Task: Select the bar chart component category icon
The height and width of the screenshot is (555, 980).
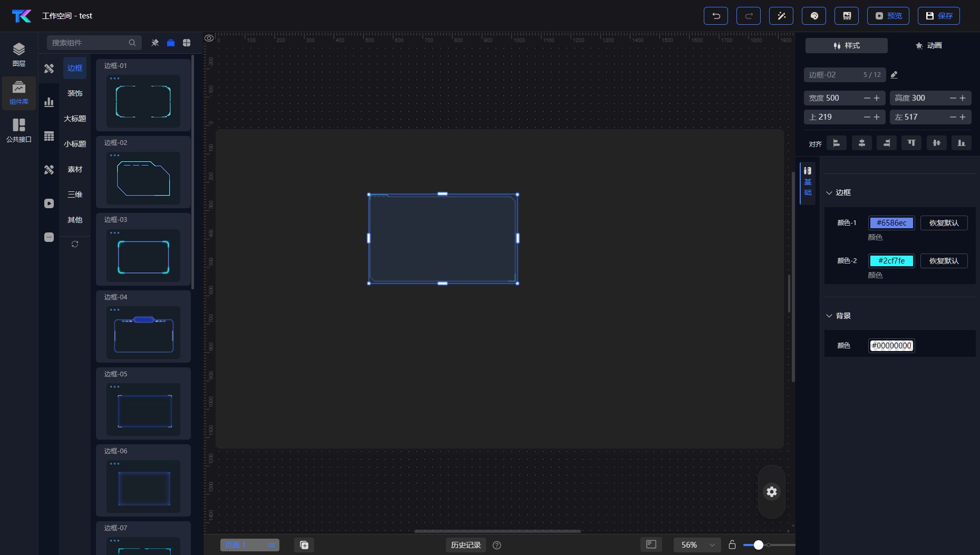Action: [x=49, y=102]
